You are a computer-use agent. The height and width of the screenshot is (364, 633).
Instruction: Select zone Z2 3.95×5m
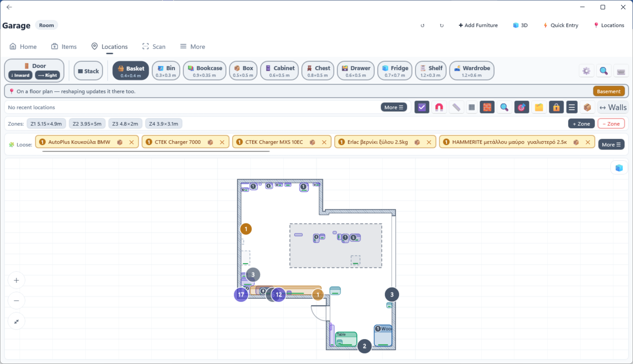click(87, 124)
